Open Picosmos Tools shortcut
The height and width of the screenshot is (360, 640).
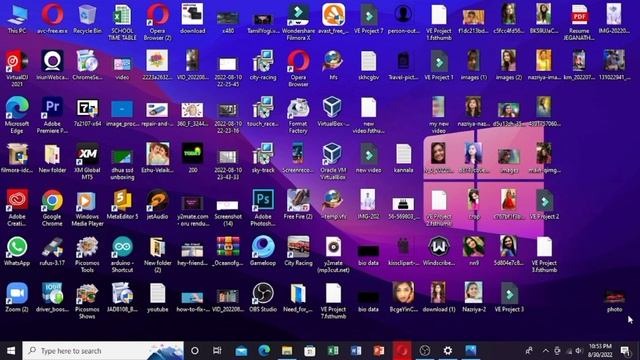point(87,255)
